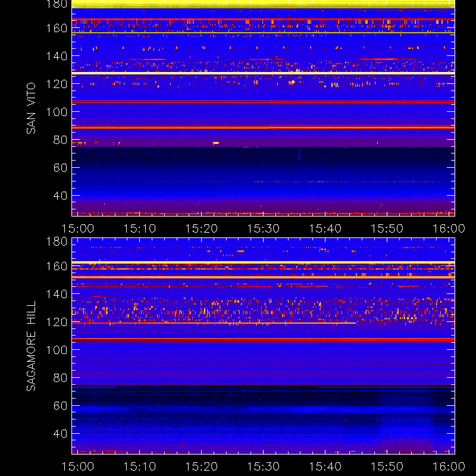Click 15:30 time label under San Vito plot
The height and width of the screenshot is (476, 476).
(264, 228)
